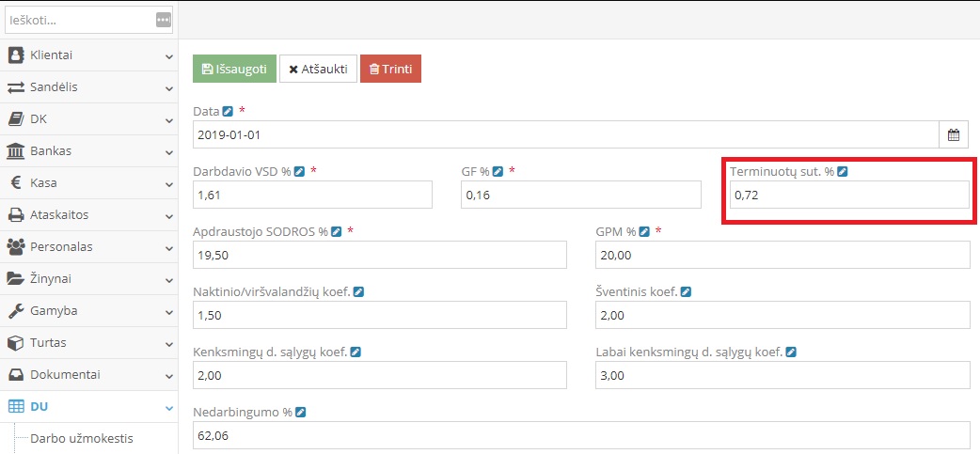This screenshot has width=980, height=454.
Task: Open the Bankas menu item
Action: point(88,151)
